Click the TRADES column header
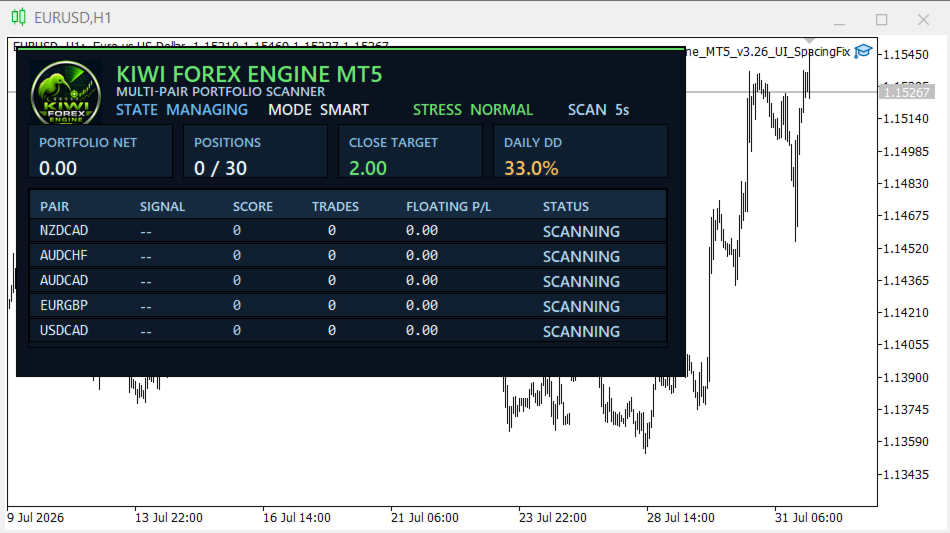 point(335,207)
